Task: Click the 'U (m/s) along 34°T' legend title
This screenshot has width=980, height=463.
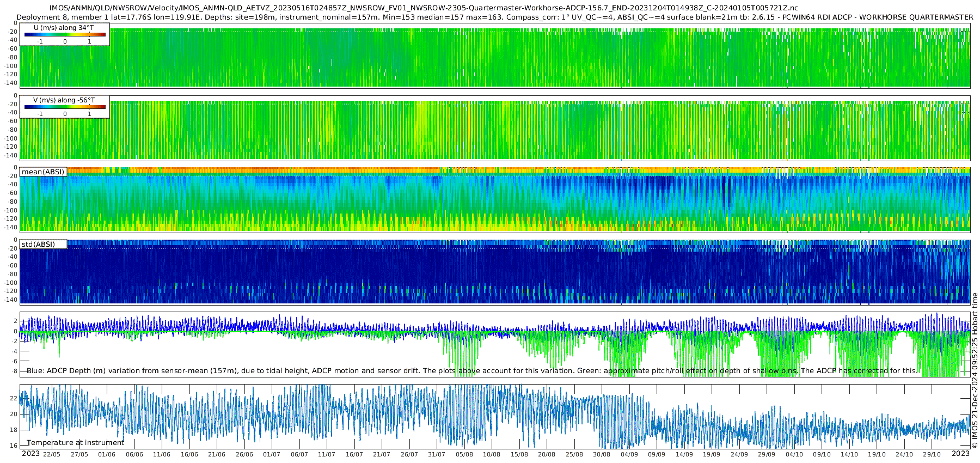Action: tap(64, 28)
